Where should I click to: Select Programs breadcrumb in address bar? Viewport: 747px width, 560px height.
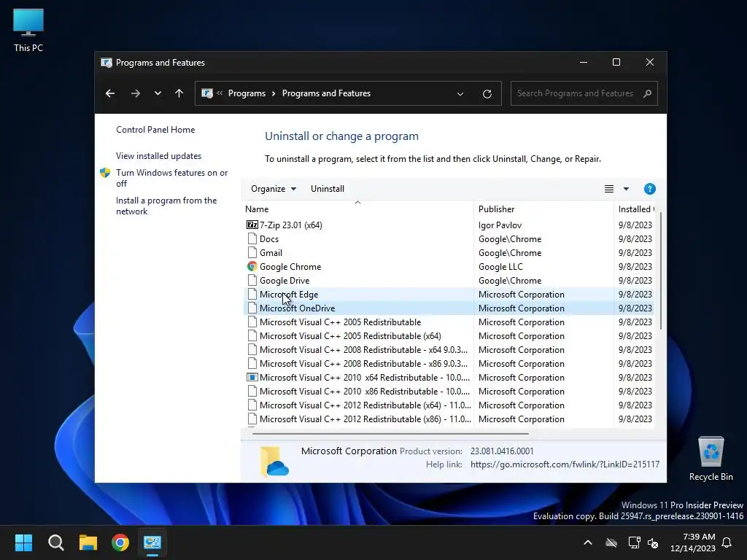pos(247,93)
